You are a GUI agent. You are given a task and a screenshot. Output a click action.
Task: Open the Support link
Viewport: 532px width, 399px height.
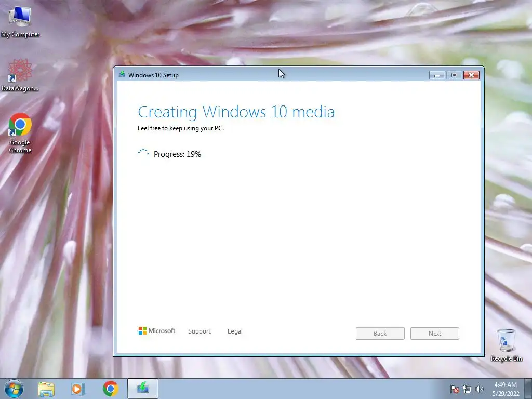199,331
